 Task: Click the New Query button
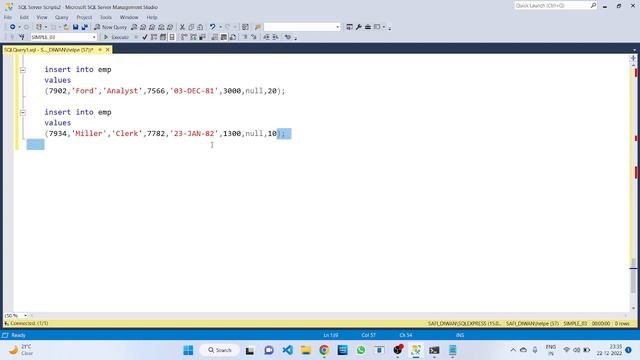point(111,27)
